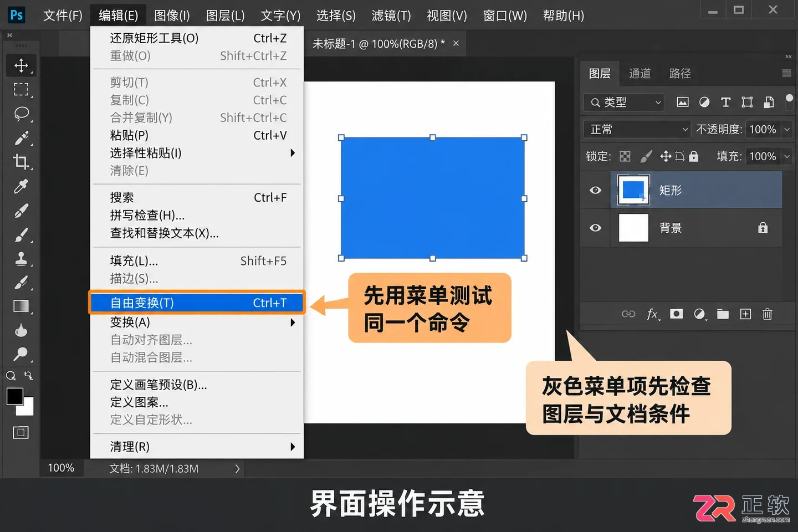Filter layers by adjustment layer icon
This screenshot has width=798, height=532.
coord(704,102)
